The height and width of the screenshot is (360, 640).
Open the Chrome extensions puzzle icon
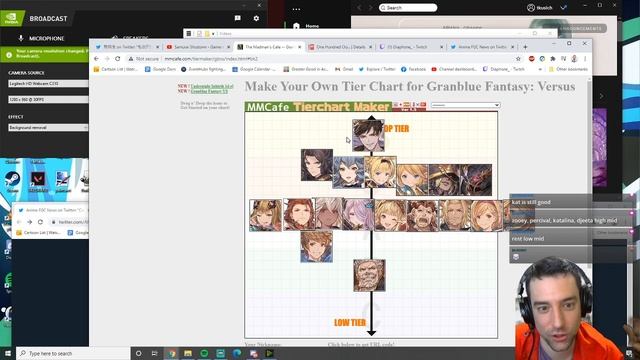(553, 59)
